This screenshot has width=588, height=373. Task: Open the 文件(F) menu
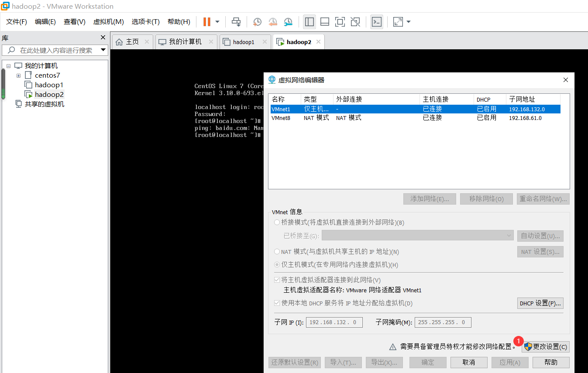pyautogui.click(x=17, y=22)
